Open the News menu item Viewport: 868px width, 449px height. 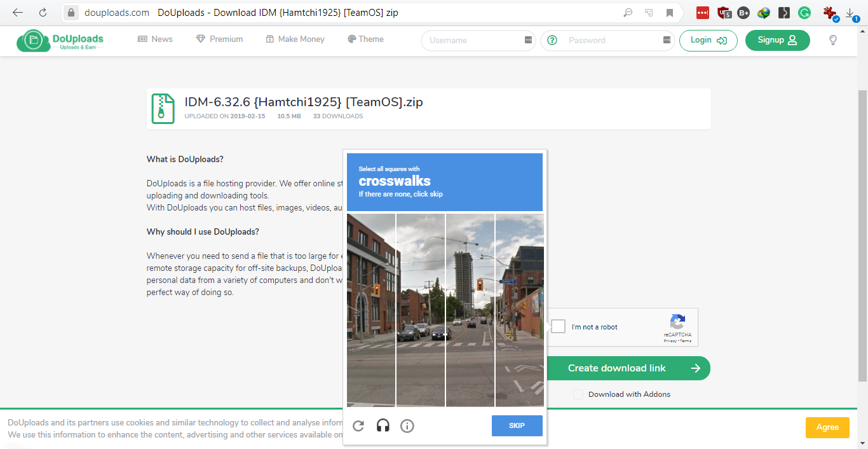(155, 39)
